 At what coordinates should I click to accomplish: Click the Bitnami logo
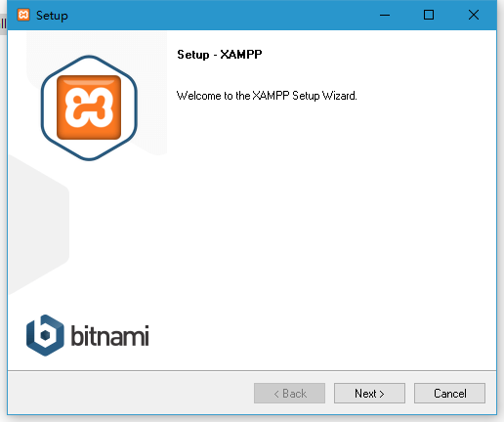(88, 335)
